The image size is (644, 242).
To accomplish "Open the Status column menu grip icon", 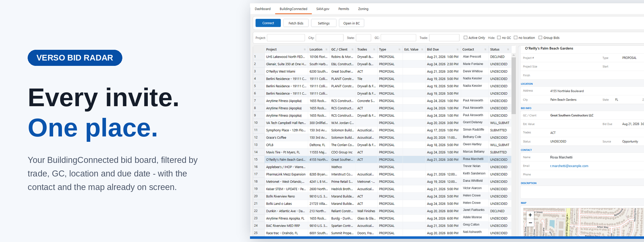I will 508,49.
